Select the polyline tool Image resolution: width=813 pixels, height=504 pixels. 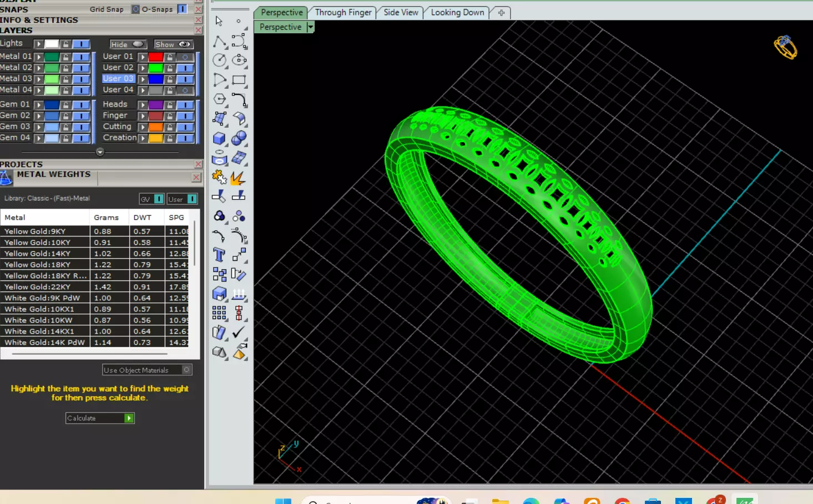coord(219,41)
